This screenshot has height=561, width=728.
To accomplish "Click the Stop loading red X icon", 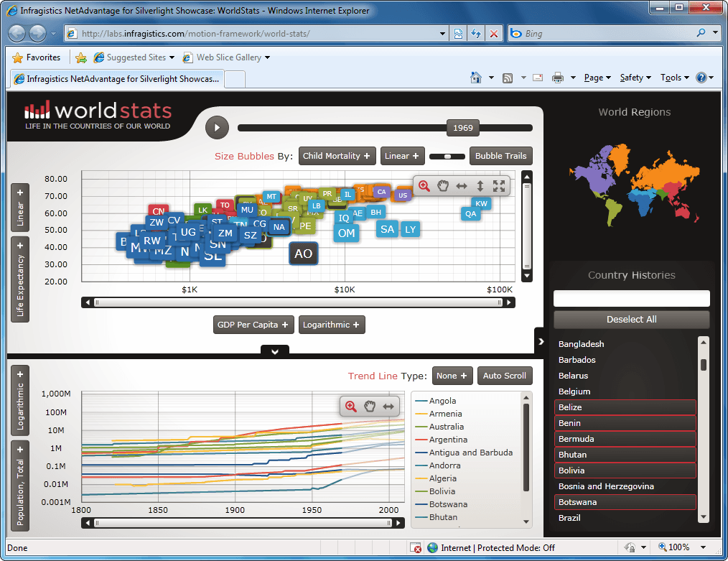I will pos(494,34).
